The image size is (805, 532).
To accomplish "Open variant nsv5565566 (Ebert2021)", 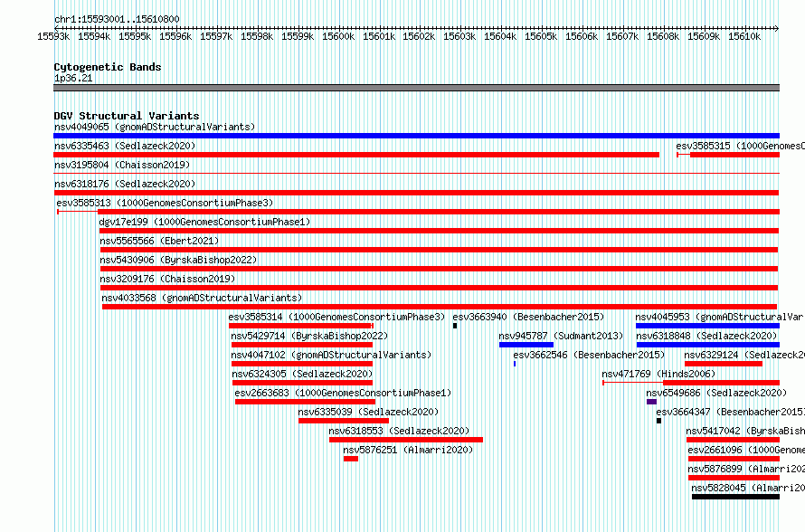I will 159,241.
